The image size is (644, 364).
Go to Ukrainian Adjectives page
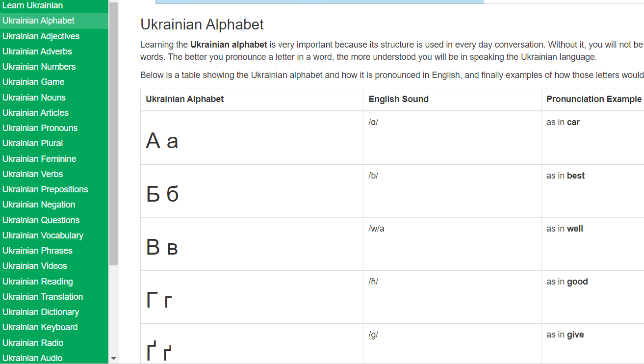click(41, 36)
